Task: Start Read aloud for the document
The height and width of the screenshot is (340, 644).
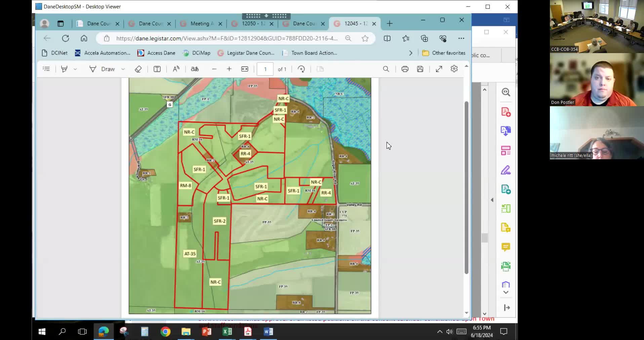Action: (x=176, y=69)
